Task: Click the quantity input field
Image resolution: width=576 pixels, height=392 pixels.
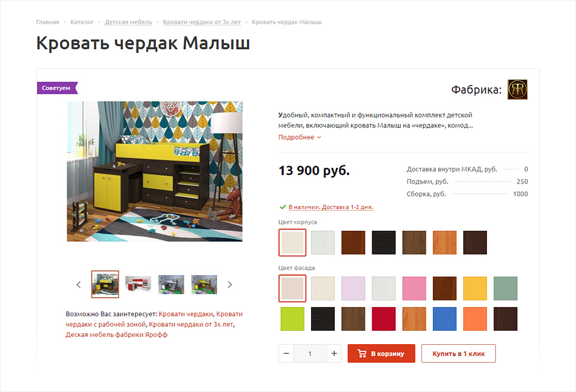Action: pos(310,353)
